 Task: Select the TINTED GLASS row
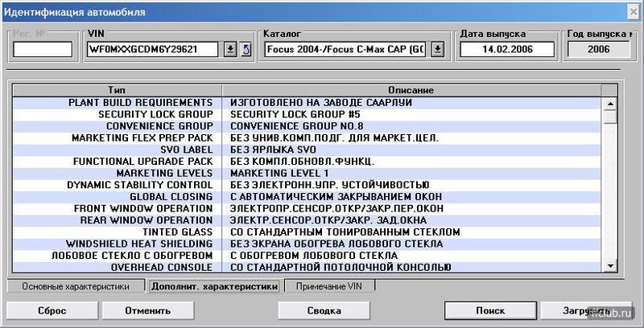point(307,232)
